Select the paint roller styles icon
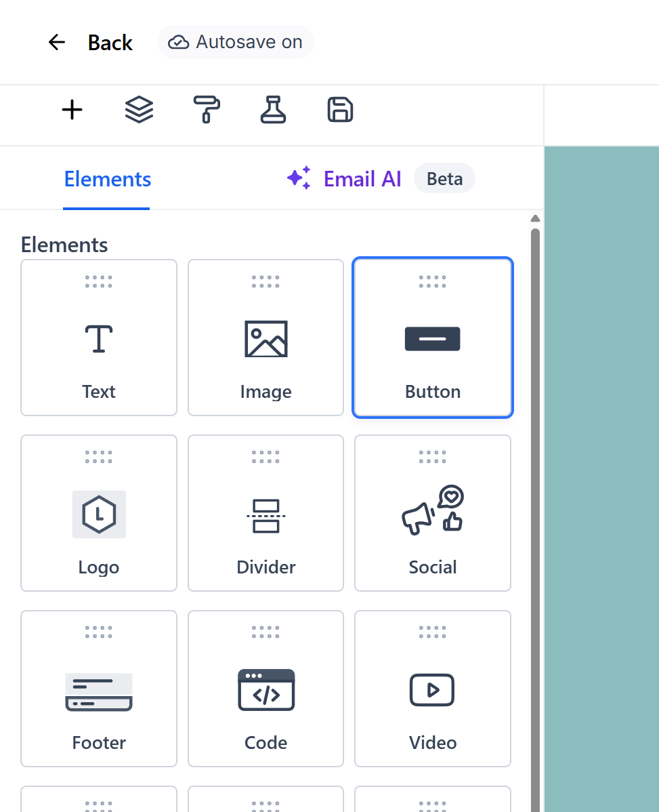The image size is (659, 812). (x=206, y=109)
